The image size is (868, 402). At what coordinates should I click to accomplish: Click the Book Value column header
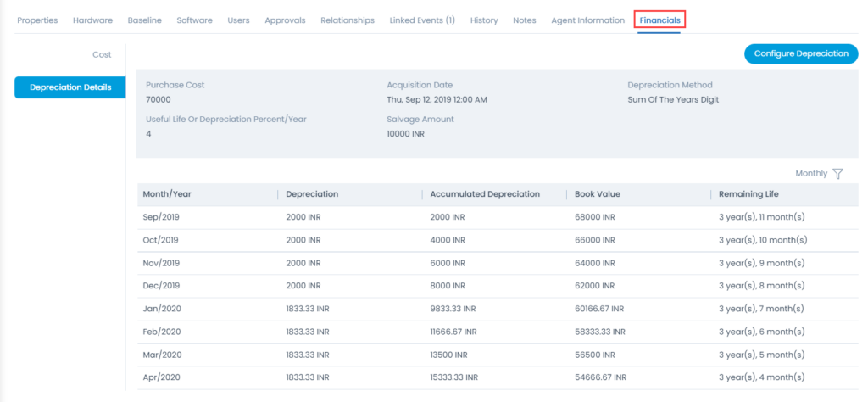click(x=598, y=194)
